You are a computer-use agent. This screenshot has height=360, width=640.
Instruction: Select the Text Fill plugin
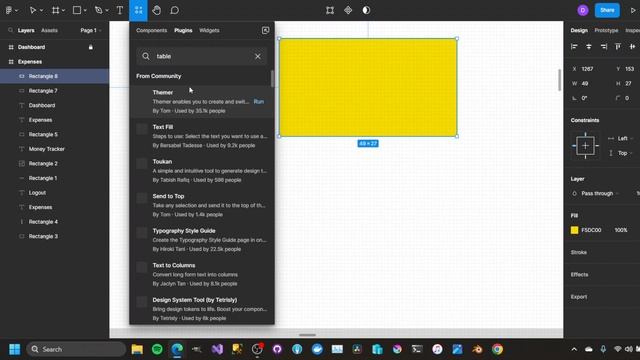point(202,136)
